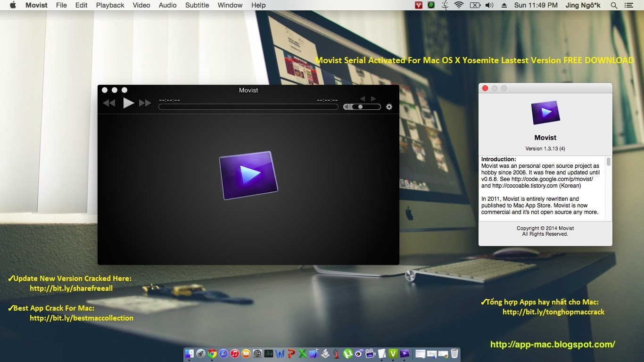Open Launchpad rocket icon in Dock
644x362 pixels.
pos(201,354)
